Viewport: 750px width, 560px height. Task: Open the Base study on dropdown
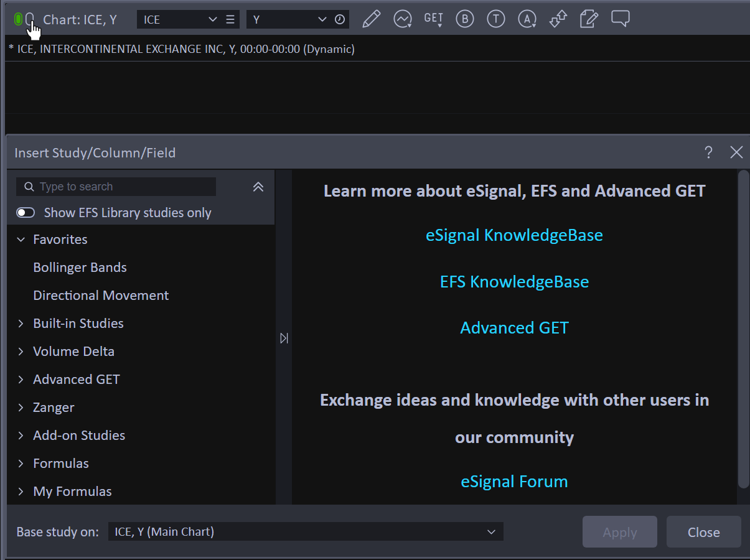pyautogui.click(x=305, y=532)
